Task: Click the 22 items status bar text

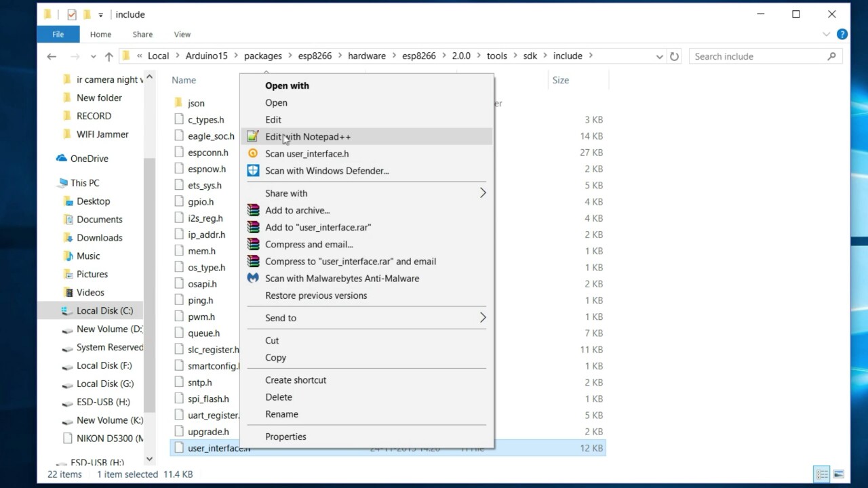Action: click(x=64, y=474)
